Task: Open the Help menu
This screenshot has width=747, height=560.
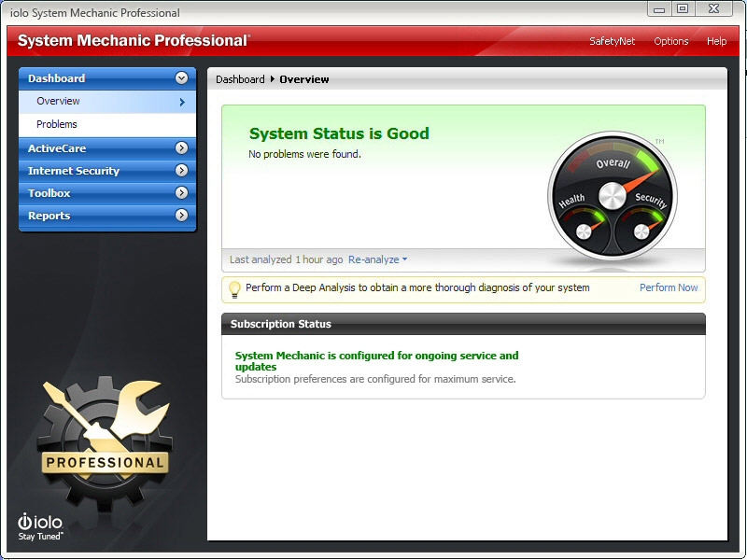Action: pos(716,41)
